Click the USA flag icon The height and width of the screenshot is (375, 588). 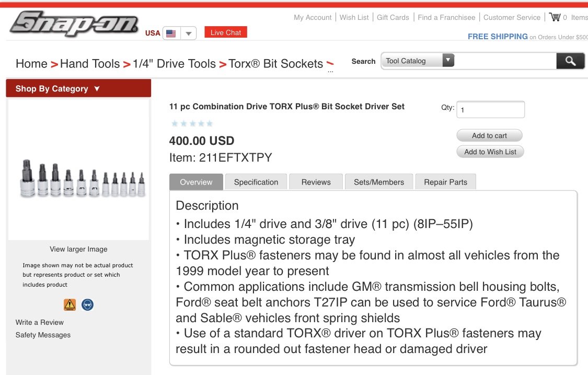tap(171, 33)
